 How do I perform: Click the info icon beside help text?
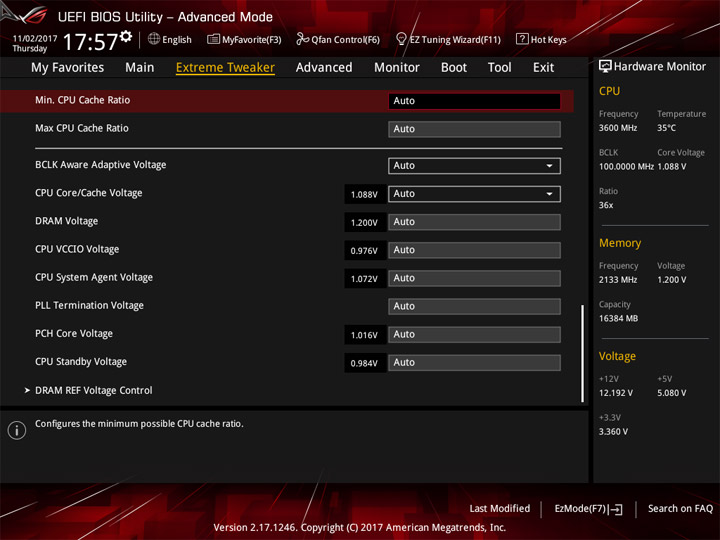pyautogui.click(x=17, y=430)
